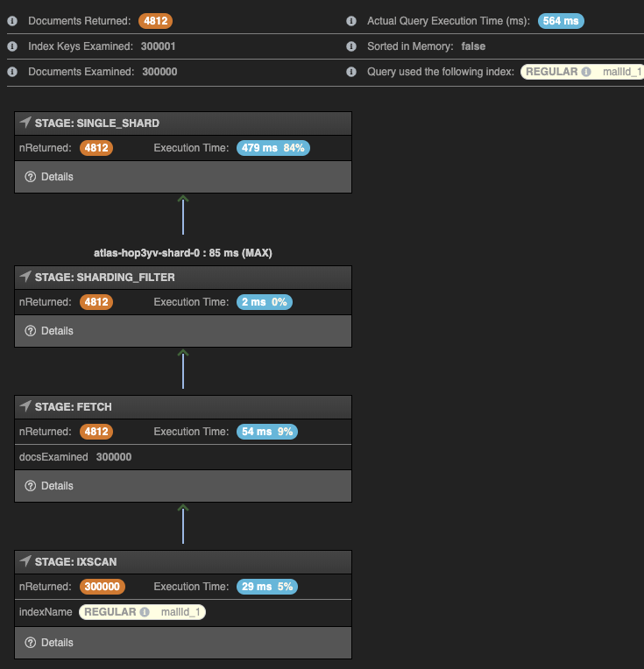Click info icon in top REGULAR index badge

coord(586,72)
